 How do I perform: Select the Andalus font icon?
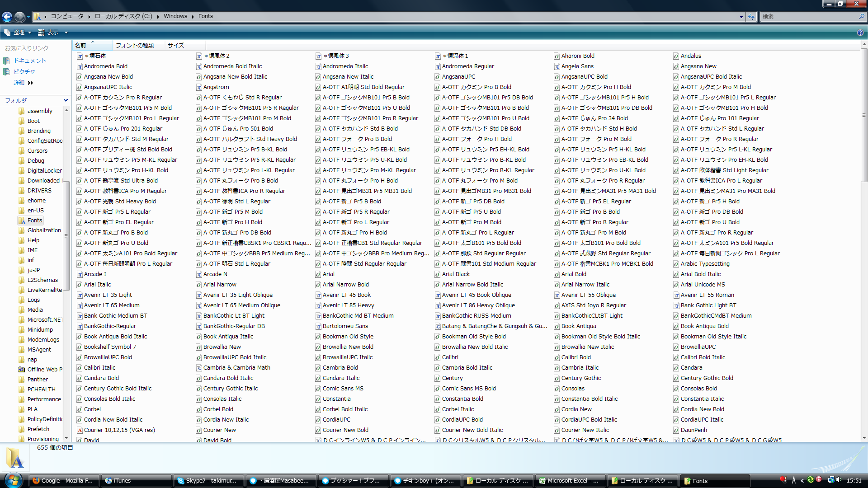[x=676, y=56]
